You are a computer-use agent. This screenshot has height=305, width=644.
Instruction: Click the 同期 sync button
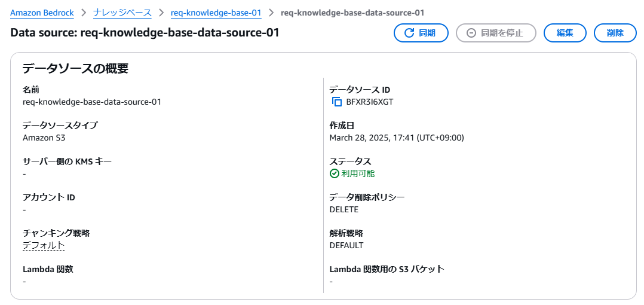coord(421,33)
